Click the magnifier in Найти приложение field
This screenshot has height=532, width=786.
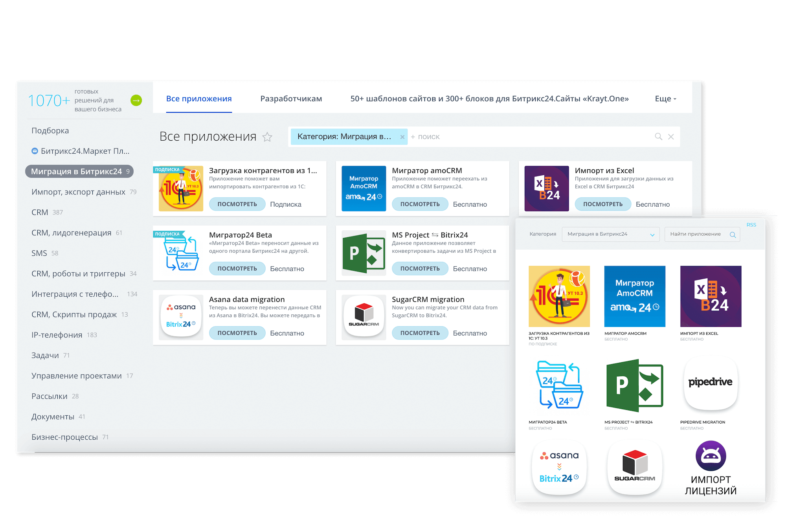pos(733,235)
